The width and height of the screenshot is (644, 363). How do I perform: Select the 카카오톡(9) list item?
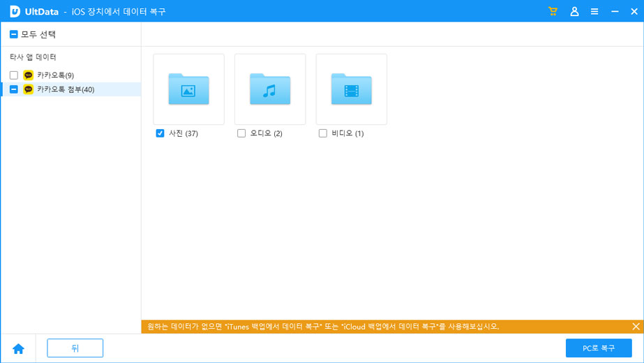click(x=70, y=75)
